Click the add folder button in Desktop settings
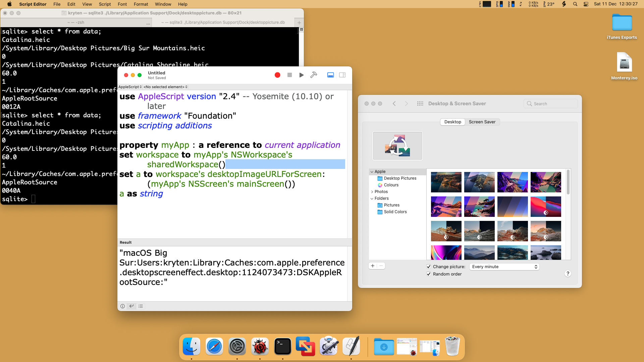Screen dimensions: 644x362 (x=373, y=266)
